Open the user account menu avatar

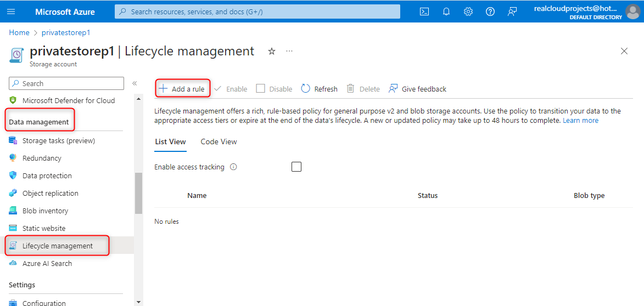(632, 12)
